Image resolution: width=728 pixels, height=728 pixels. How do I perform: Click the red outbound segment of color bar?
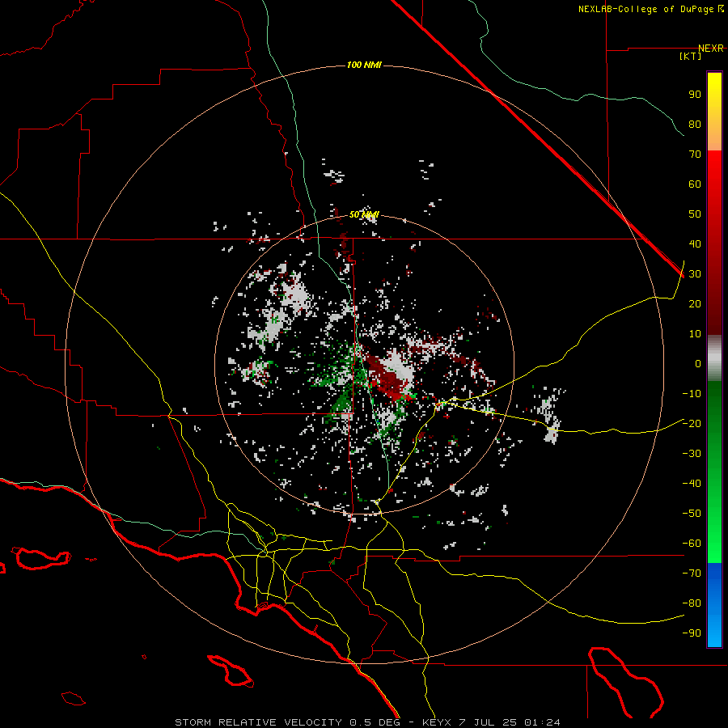(714, 243)
